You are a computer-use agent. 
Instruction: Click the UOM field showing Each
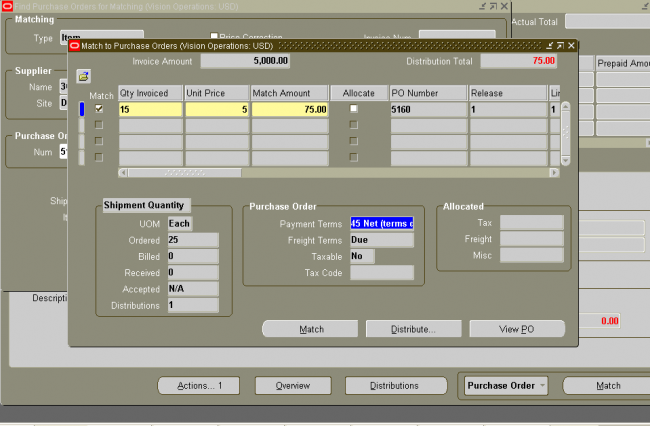point(180,224)
